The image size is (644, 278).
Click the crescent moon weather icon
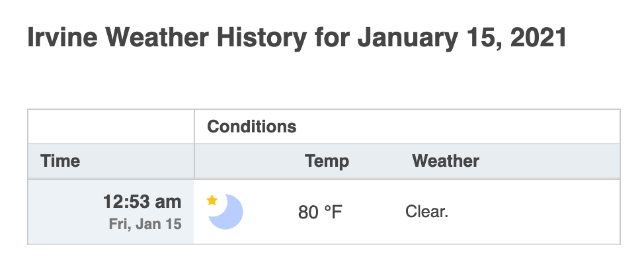(226, 212)
